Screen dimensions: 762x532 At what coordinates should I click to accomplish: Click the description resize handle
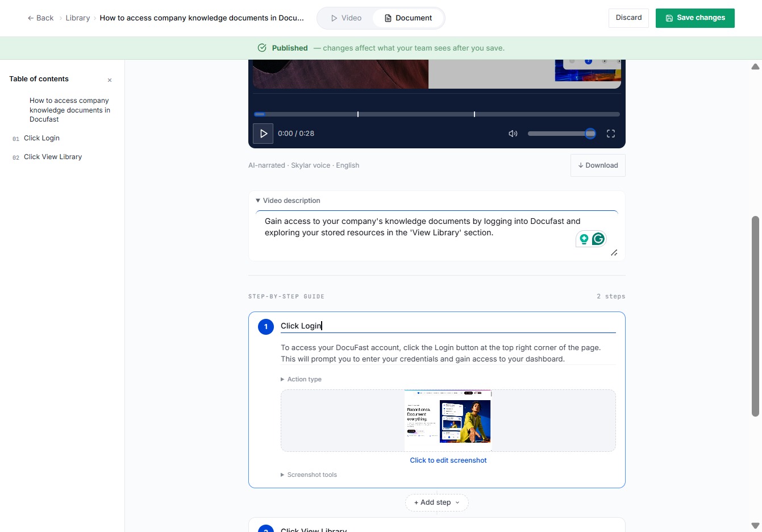point(614,253)
